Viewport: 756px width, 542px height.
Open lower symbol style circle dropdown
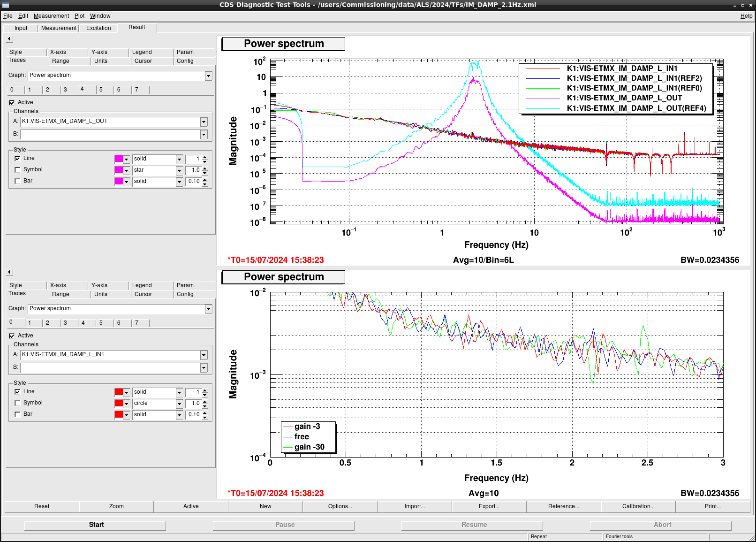click(x=179, y=404)
